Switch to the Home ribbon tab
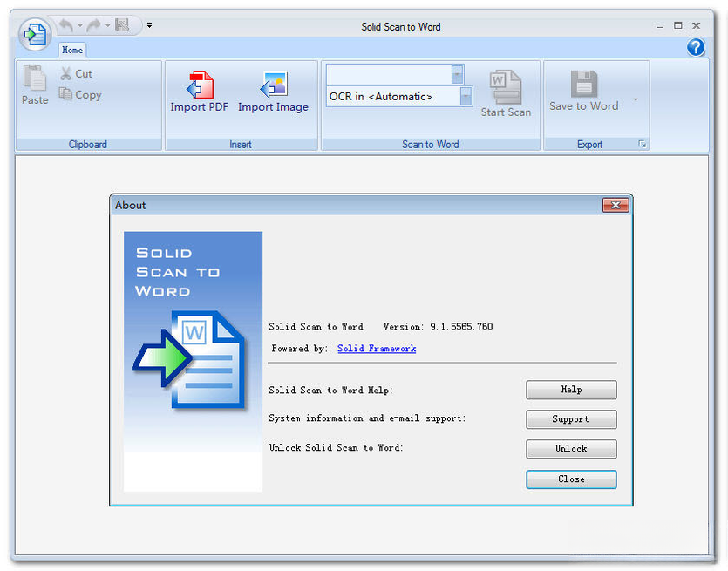 (x=72, y=50)
